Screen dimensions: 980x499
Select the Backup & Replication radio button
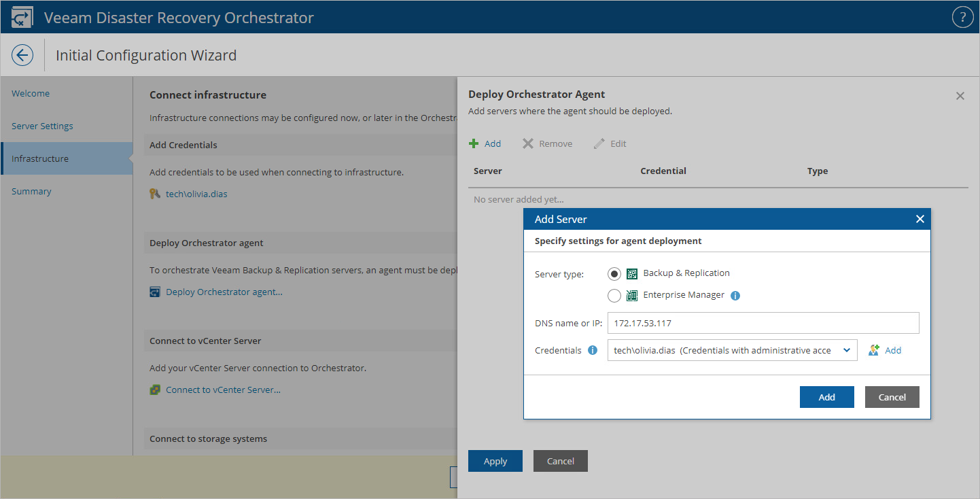[614, 273]
